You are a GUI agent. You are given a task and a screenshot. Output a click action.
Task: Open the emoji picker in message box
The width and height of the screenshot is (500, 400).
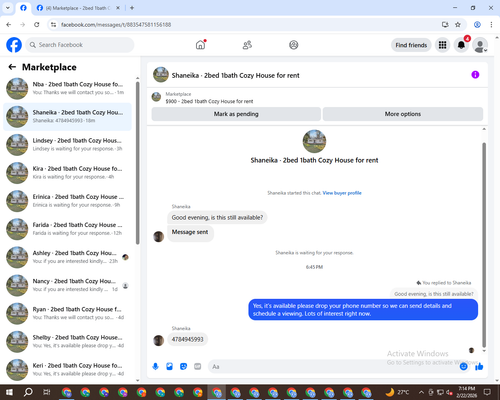point(463,367)
